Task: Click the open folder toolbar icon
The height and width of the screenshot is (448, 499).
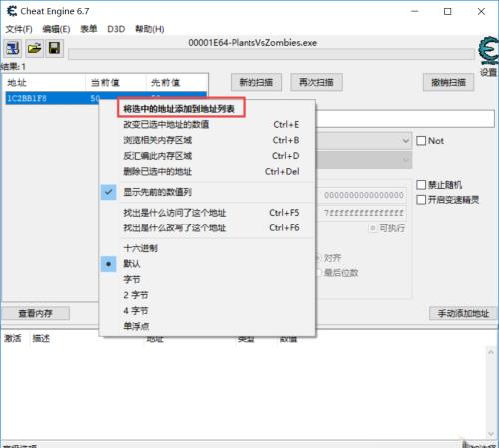Action: tap(34, 49)
